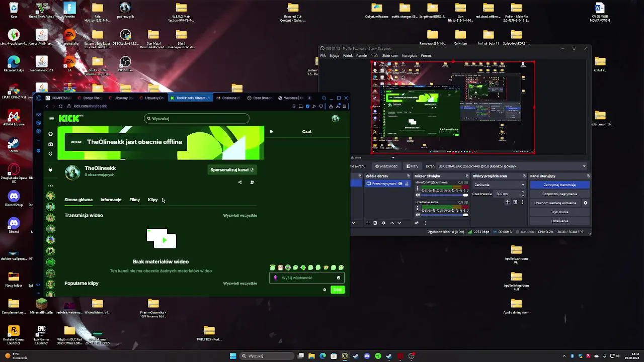Delete scene transition trash icon
The image size is (644, 362).
point(515,202)
